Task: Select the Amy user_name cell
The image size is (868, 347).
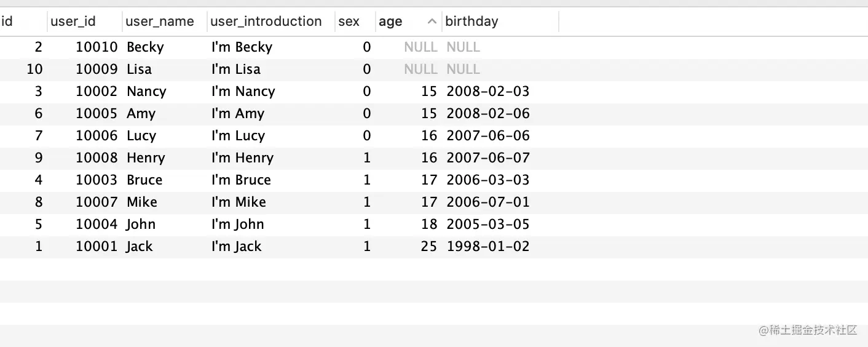Action: coord(141,114)
